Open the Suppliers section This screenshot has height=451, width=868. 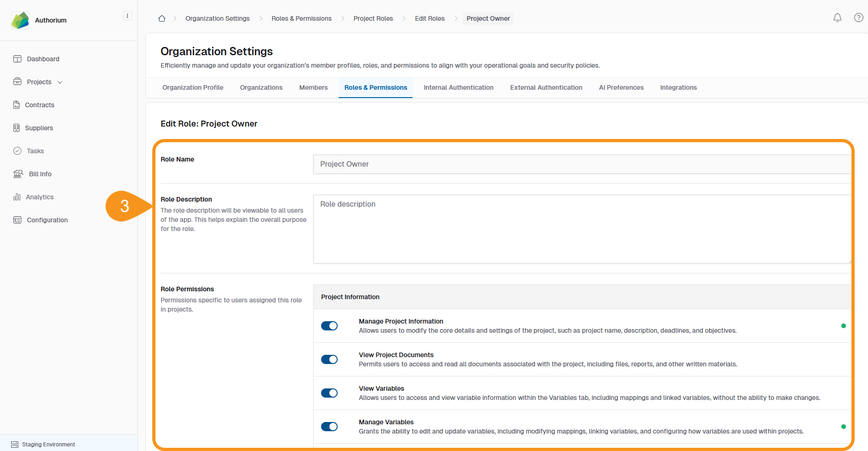pyautogui.click(x=39, y=128)
